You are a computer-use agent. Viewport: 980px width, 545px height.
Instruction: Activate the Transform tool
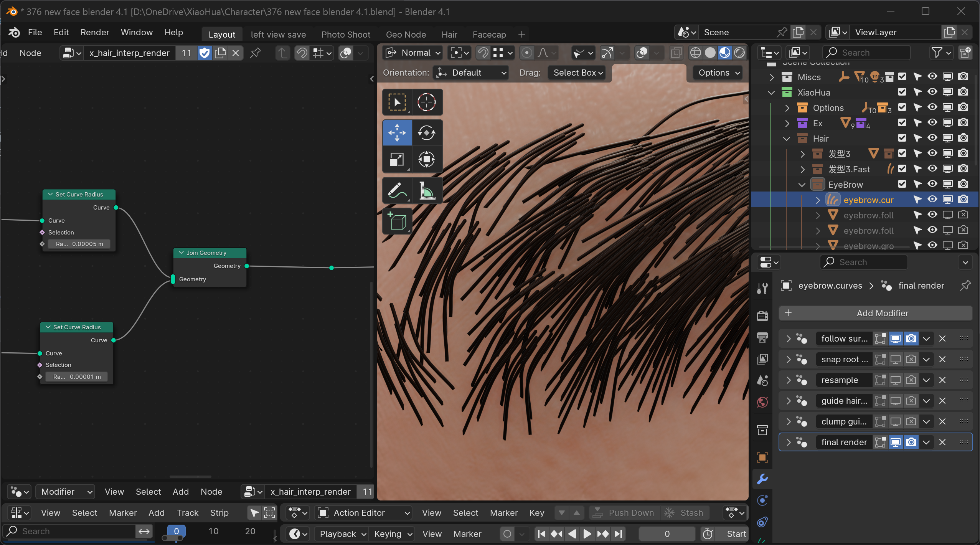(x=427, y=159)
